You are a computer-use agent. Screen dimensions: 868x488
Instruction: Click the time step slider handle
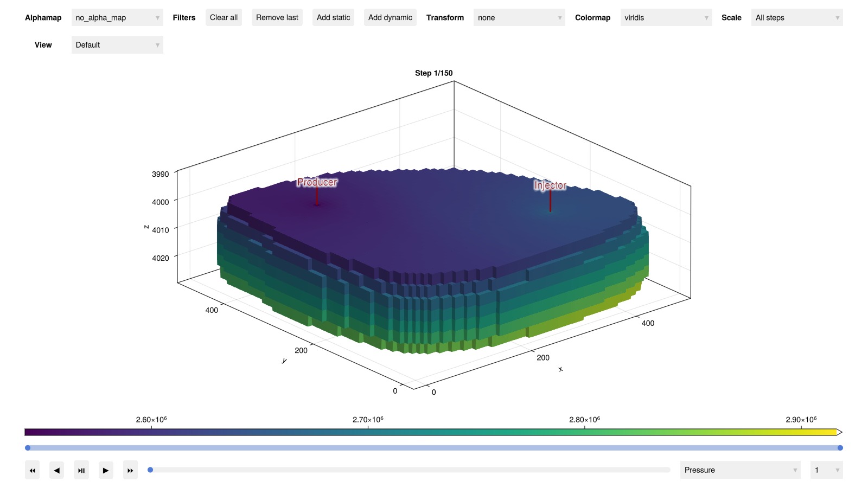(150, 470)
